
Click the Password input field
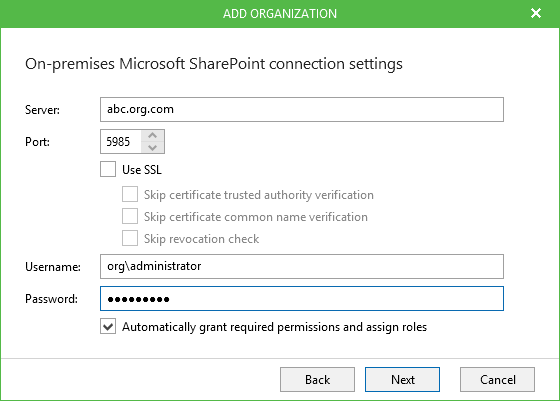point(302,299)
